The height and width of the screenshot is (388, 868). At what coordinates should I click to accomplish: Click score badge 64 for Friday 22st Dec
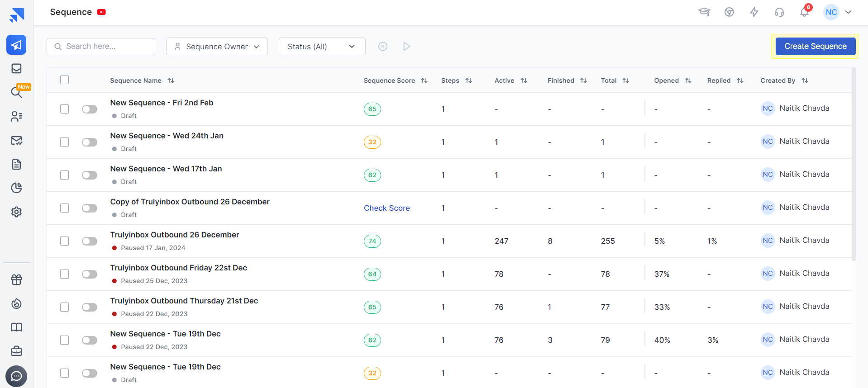click(x=372, y=274)
